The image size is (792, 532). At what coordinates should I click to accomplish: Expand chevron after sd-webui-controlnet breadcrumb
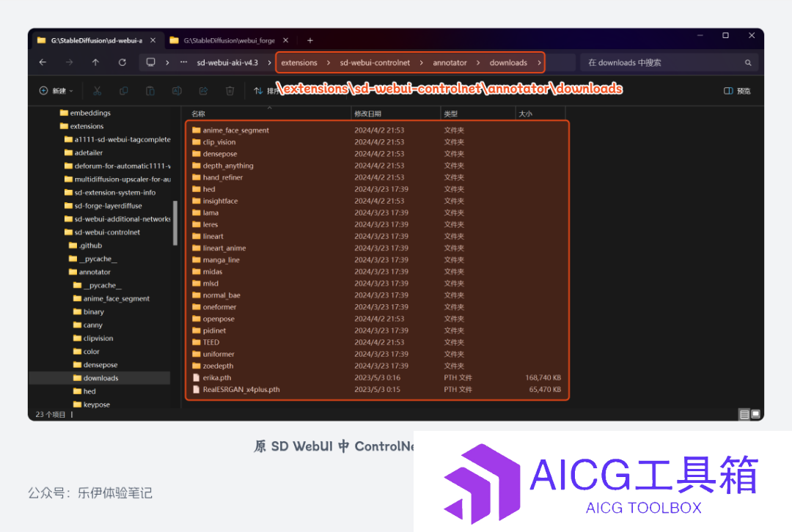pos(421,62)
